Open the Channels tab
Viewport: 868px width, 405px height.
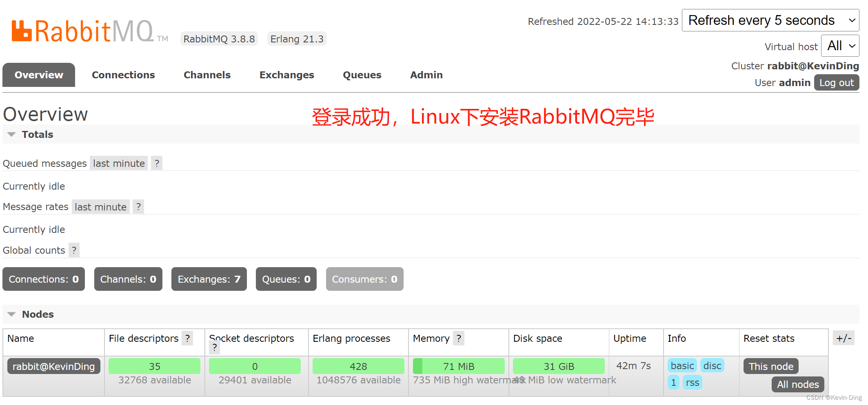(207, 75)
